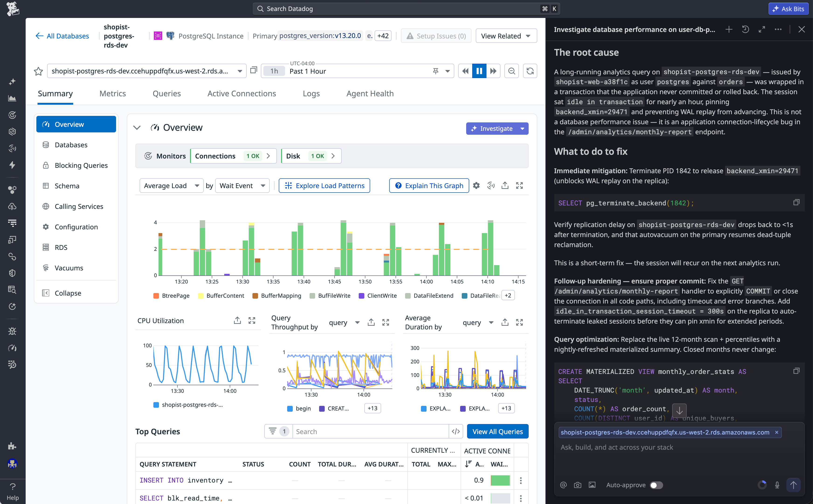The image size is (813, 504).
Task: Remove the shopist-postgres host context chip
Action: (x=776, y=432)
